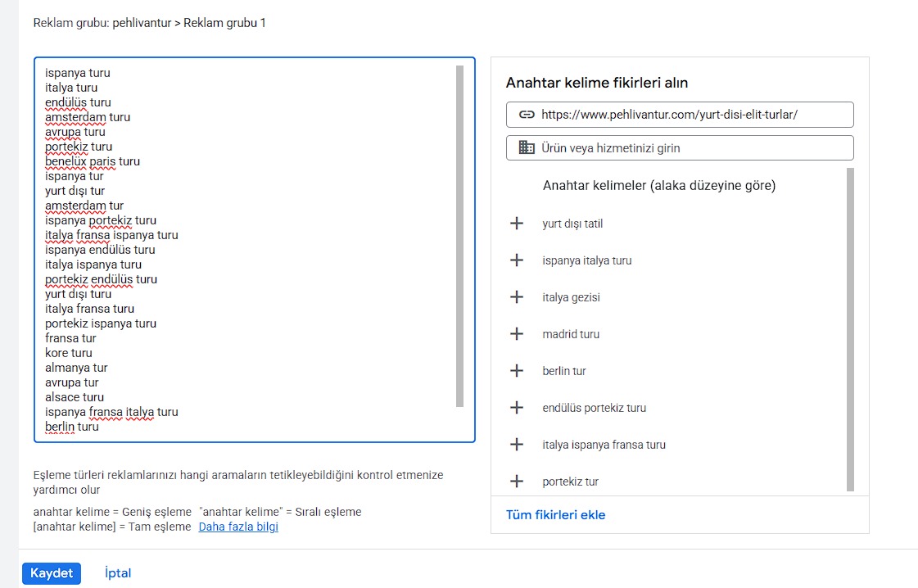The height and width of the screenshot is (588, 918).
Task: Click plus icon beside 'ispanya italya turu'
Action: click(517, 260)
